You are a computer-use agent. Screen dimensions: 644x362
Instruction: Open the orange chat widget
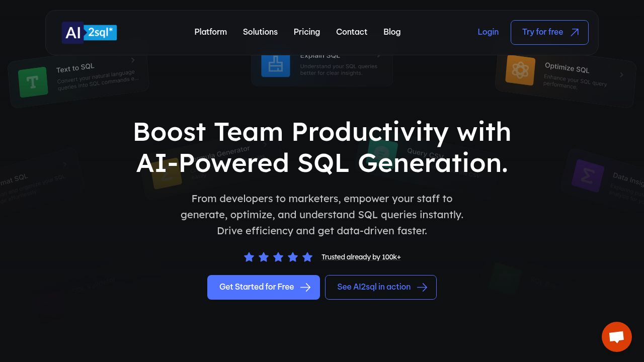pos(617,337)
